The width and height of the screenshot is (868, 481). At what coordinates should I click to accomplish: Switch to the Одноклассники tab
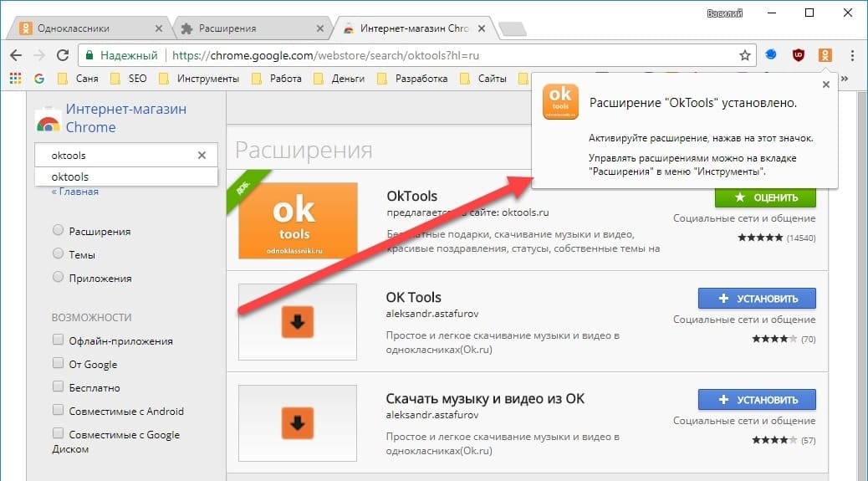89,28
